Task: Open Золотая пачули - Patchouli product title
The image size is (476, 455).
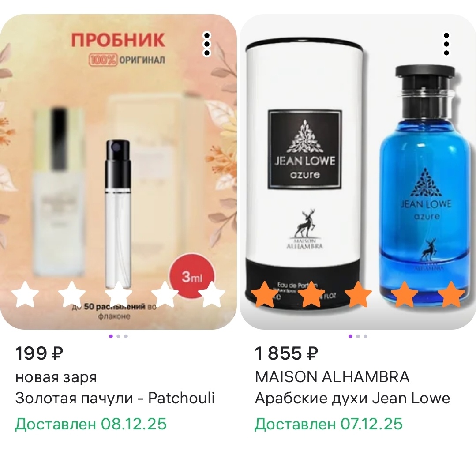Action: point(115,398)
